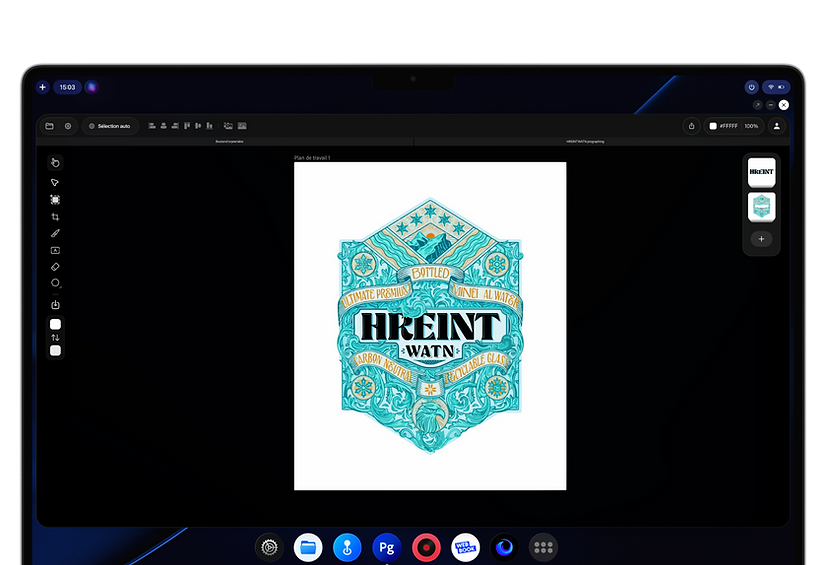
Task: Click the circular close-document icon beside the folder
Action: pos(68,126)
